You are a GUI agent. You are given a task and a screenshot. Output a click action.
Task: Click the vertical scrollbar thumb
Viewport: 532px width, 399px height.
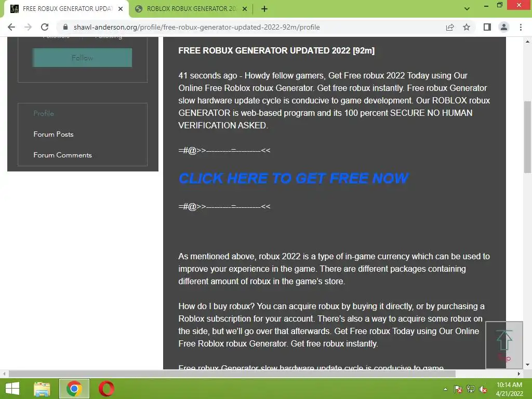point(527,137)
